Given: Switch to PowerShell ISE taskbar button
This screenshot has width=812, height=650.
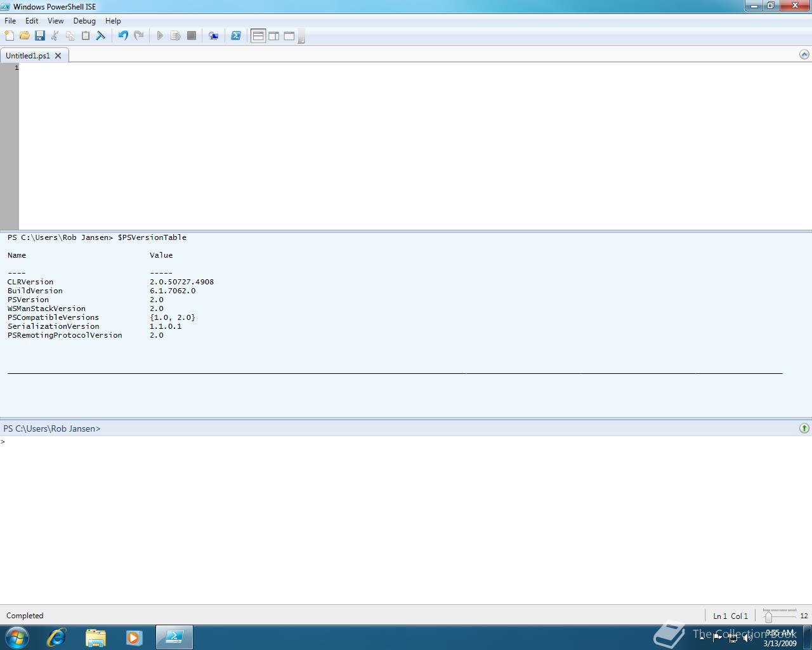Looking at the screenshot, I should pyautogui.click(x=174, y=637).
